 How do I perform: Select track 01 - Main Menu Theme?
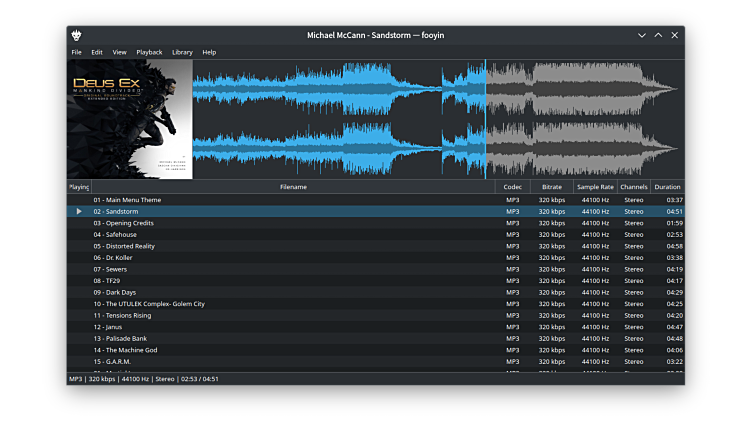coord(127,200)
